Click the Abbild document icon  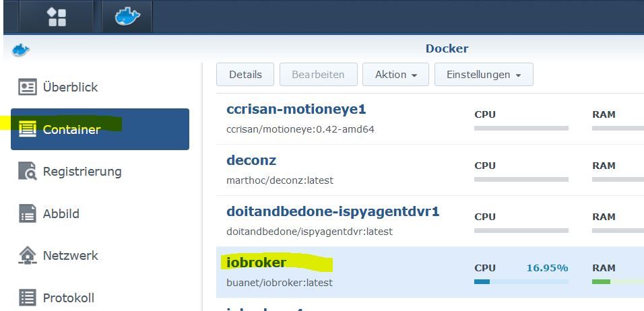tap(28, 213)
